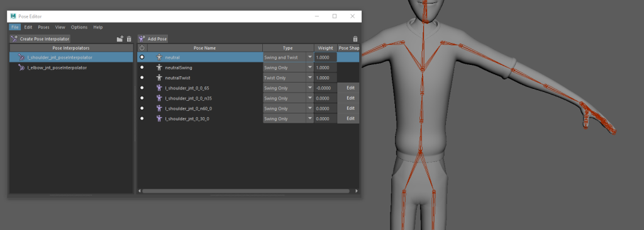Click trash icon above the pose list
Viewport: 644px width, 230px height.
pyautogui.click(x=355, y=38)
